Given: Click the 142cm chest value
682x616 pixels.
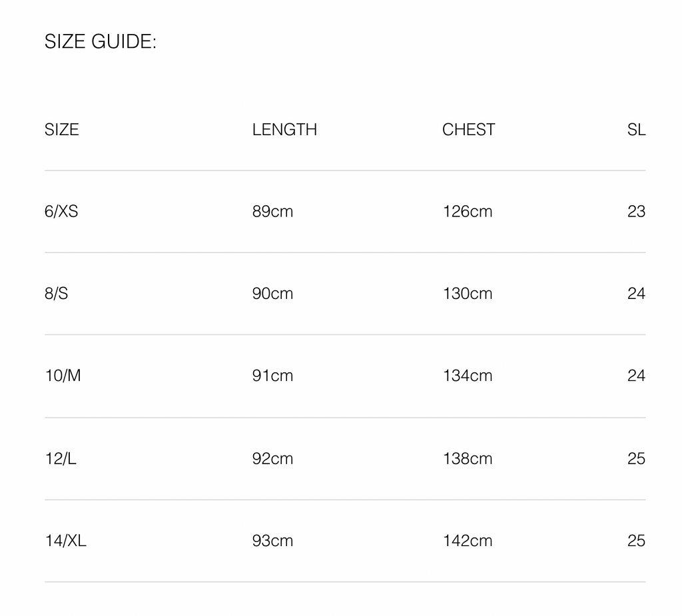Looking at the screenshot, I should pos(468,541).
